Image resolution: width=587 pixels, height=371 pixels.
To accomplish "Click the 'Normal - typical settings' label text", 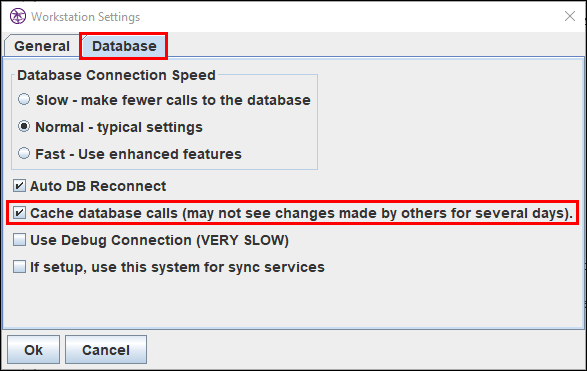I will click(x=119, y=127).
